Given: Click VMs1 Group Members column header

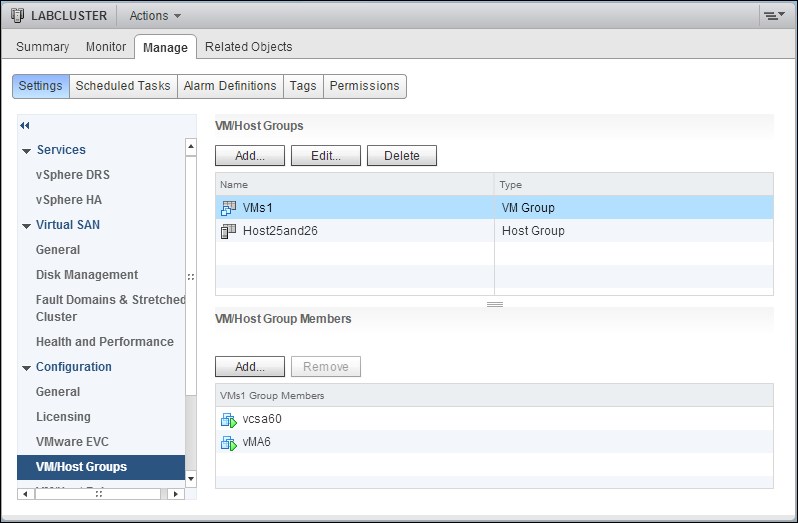Looking at the screenshot, I should pyautogui.click(x=494, y=395).
